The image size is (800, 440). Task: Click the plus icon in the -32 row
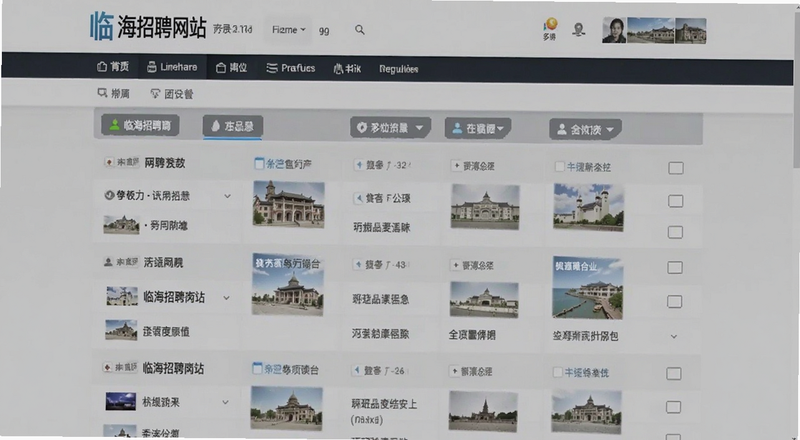coord(456,165)
